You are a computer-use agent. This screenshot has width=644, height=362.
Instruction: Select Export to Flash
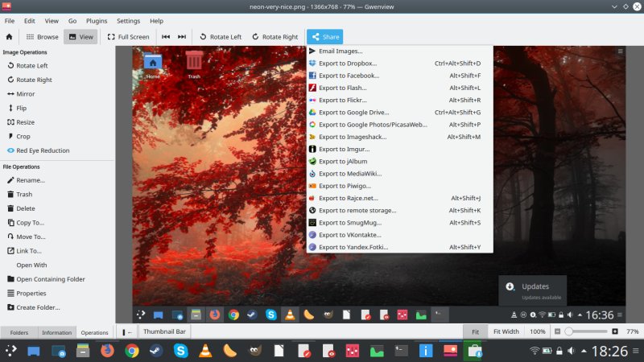(399, 88)
